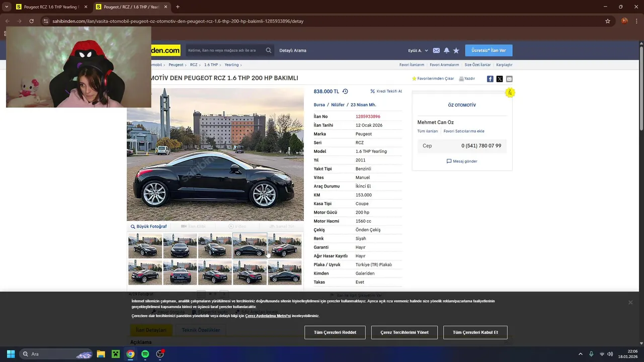Open Detaylı Arama link
The width and height of the screenshot is (644, 362).
[x=293, y=50]
